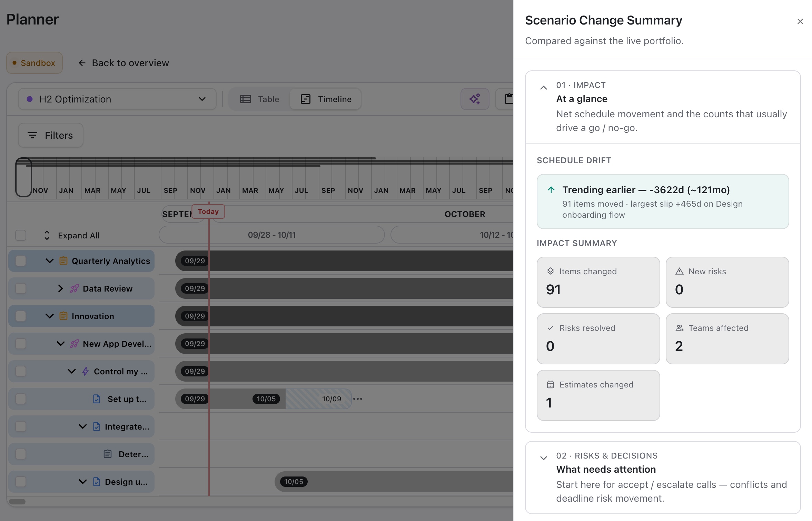Click the list document icon beside Deter...
812x521 pixels.
click(108, 454)
